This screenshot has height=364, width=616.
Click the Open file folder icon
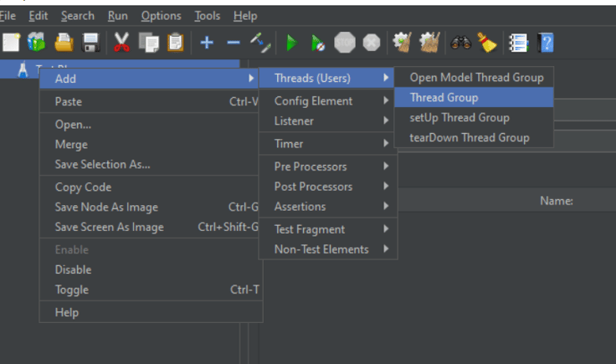pos(64,42)
